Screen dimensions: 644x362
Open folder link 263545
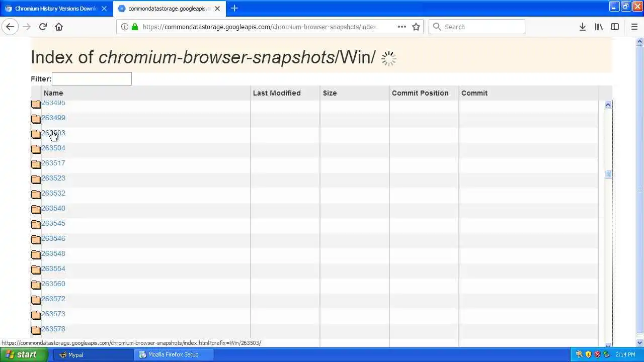[53, 223]
